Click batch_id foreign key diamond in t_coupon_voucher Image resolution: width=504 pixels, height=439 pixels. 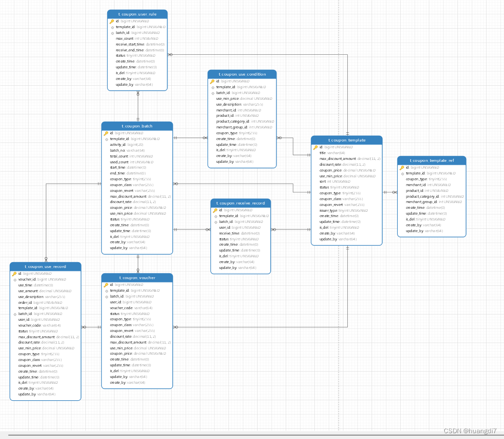(106, 297)
